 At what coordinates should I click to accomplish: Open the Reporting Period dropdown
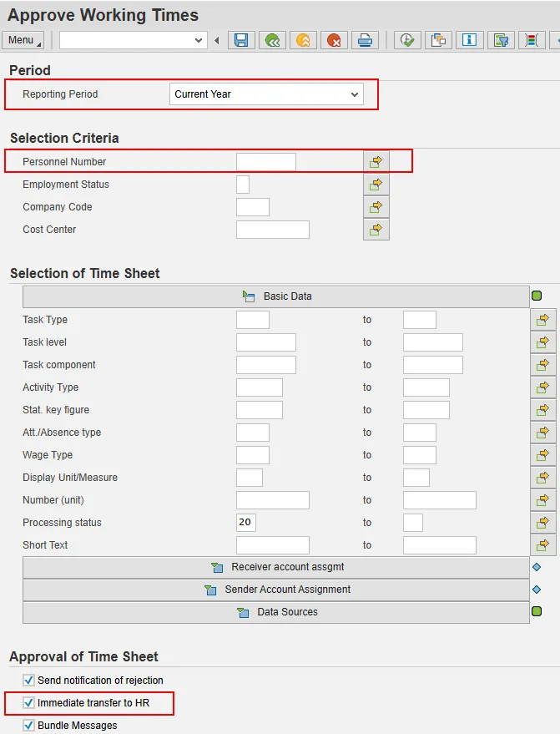coord(355,94)
